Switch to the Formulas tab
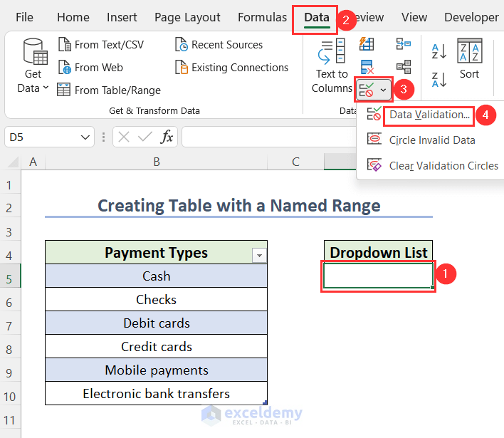This screenshot has width=504, height=438. 262,17
